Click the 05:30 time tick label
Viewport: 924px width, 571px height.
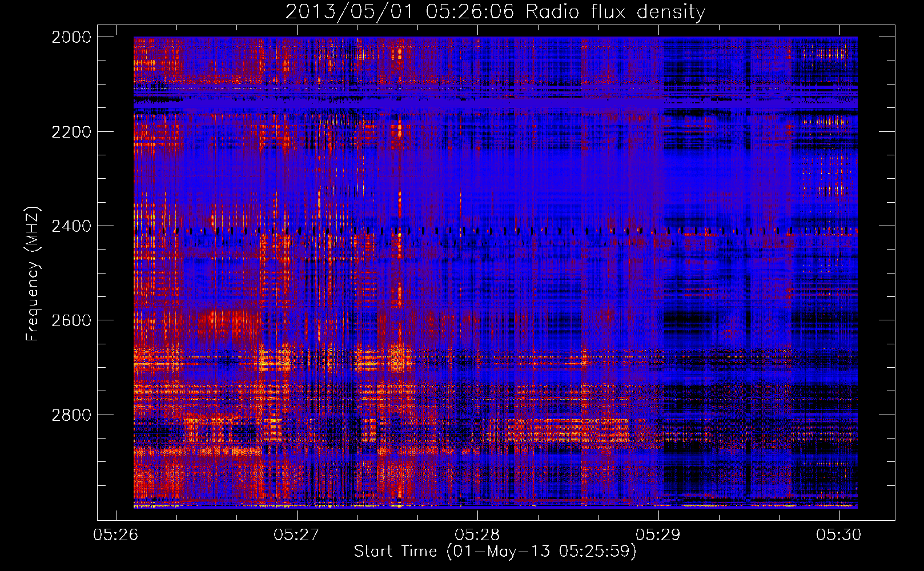[839, 534]
